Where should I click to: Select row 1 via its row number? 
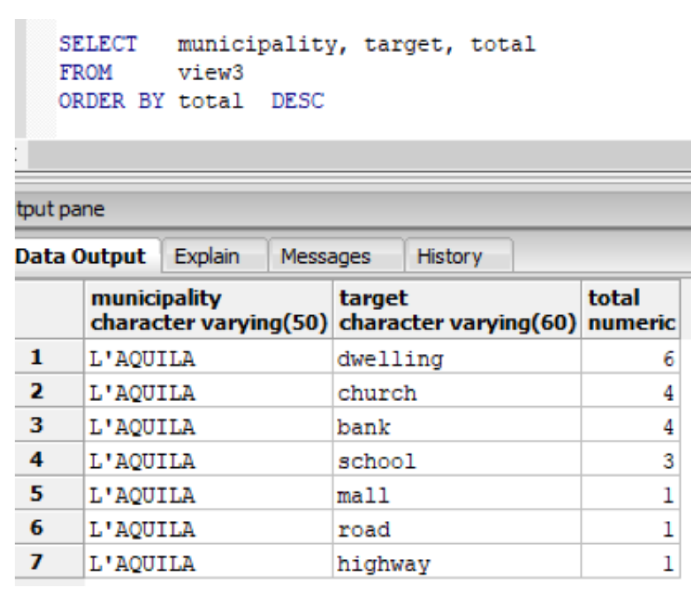coord(37,357)
